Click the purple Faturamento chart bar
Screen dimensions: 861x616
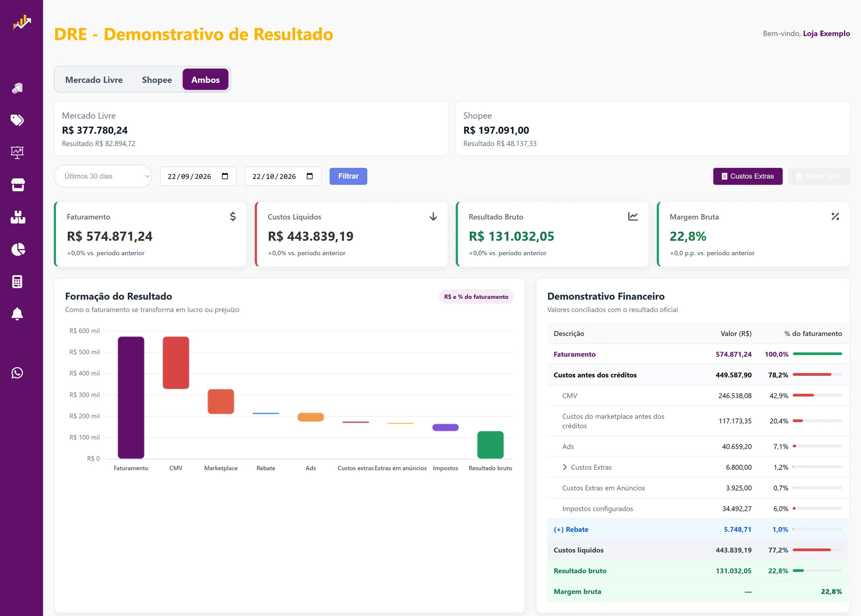click(x=131, y=397)
